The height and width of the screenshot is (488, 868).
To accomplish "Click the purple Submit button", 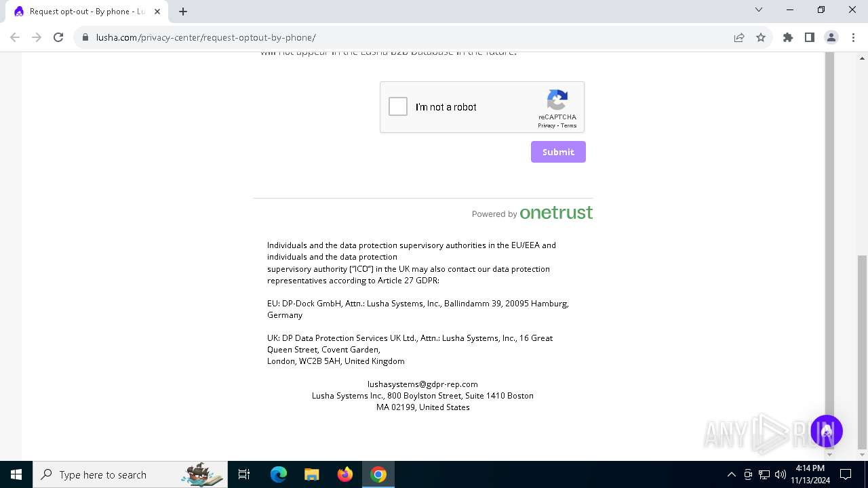I will click(x=558, y=152).
